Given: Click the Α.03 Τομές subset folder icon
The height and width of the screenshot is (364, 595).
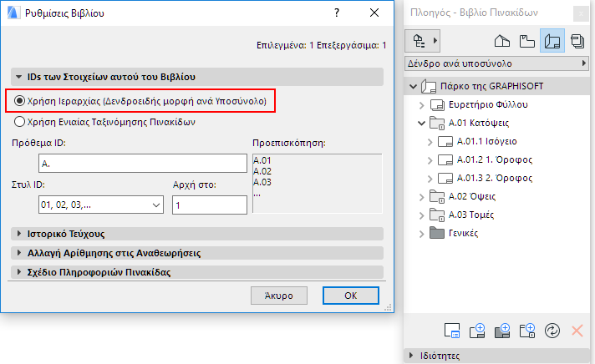Looking at the screenshot, I should 437,215.
